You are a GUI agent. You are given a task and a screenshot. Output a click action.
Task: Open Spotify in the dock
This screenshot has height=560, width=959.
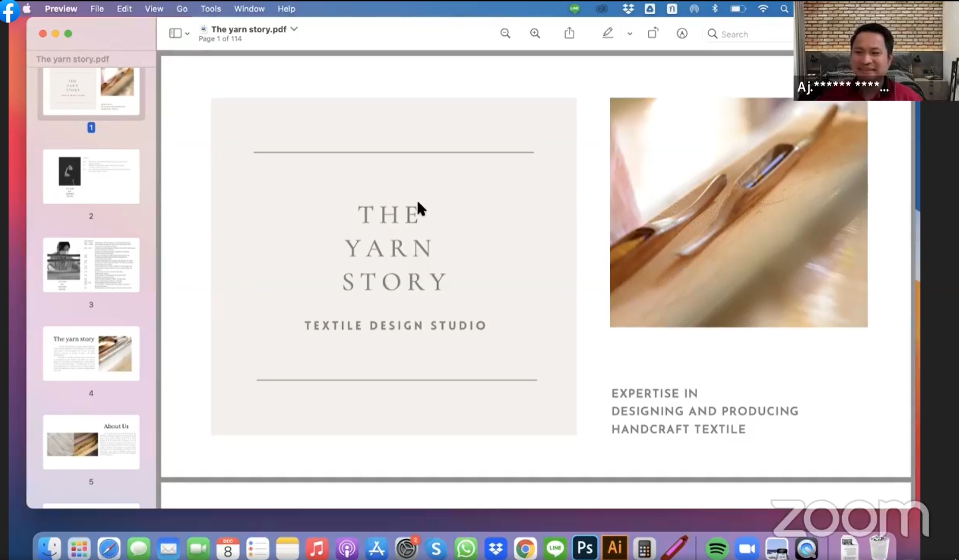[716, 548]
